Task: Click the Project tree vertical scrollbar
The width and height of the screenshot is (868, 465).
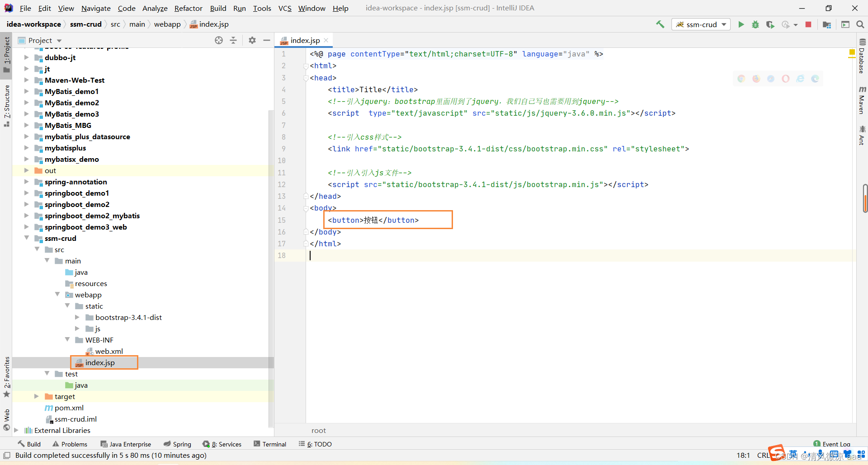Action: (271, 268)
